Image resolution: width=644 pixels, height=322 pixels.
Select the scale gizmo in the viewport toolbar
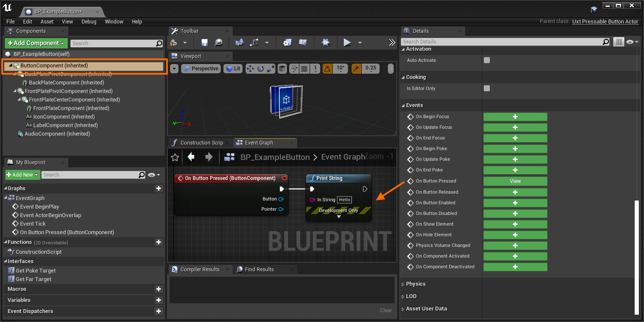tap(271, 69)
